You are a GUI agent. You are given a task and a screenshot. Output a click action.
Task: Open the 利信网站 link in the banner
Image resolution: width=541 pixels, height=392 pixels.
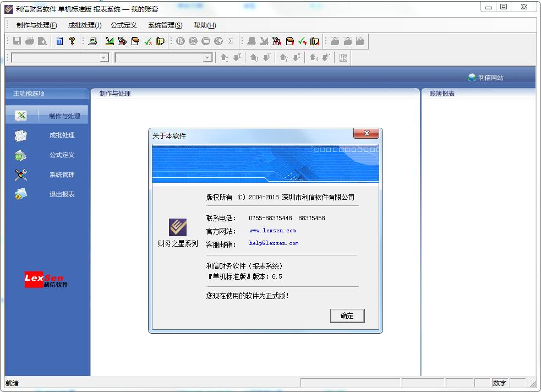pyautogui.click(x=486, y=78)
